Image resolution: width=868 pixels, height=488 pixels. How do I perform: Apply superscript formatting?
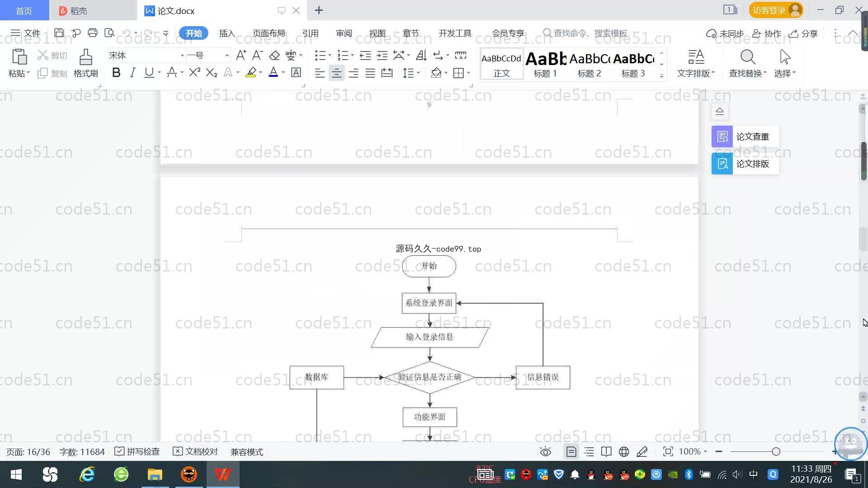point(194,73)
